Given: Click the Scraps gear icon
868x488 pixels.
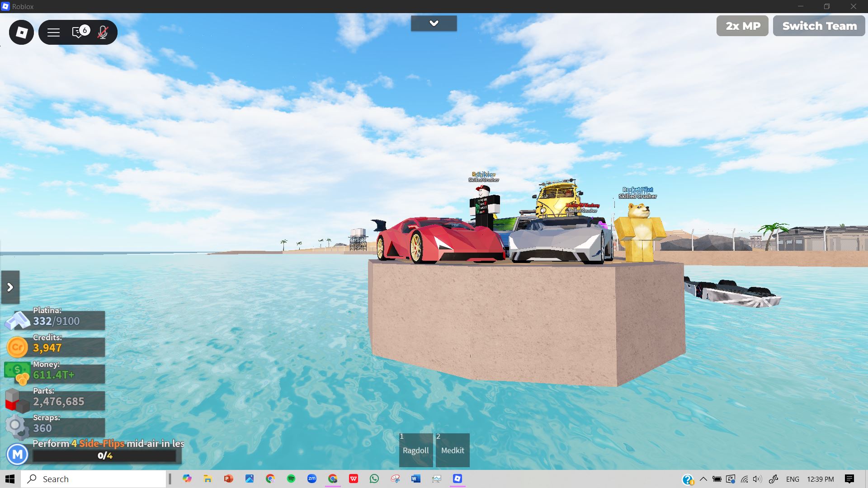Looking at the screenshot, I should (16, 427).
